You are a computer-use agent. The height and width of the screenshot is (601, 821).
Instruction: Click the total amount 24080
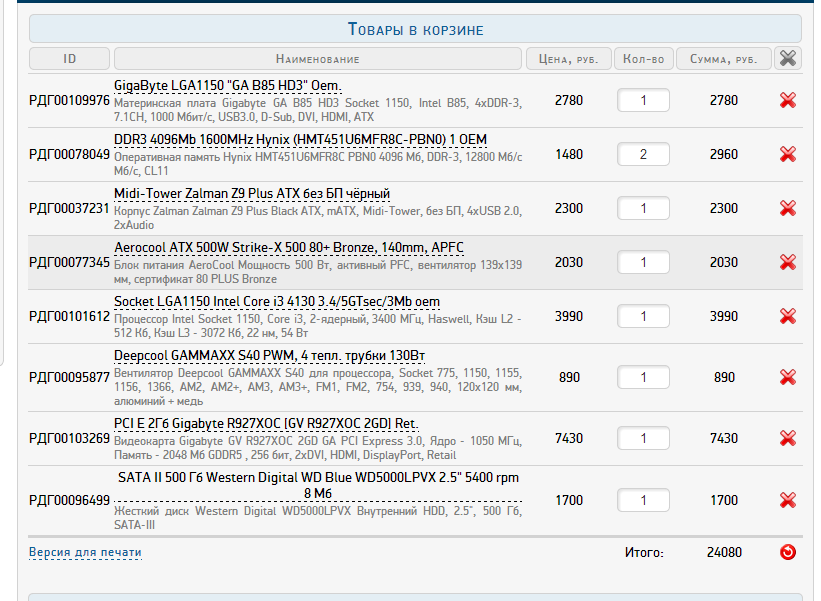[724, 552]
